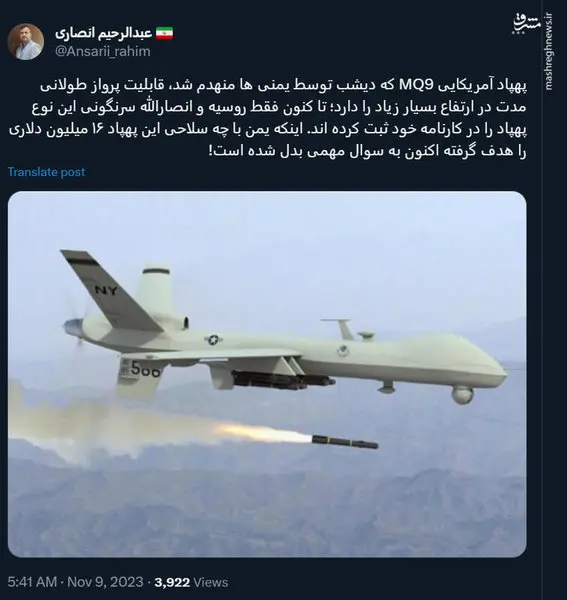Click the word MQ9 in the tweet text
This screenshot has width=567, height=600.
coord(416,85)
